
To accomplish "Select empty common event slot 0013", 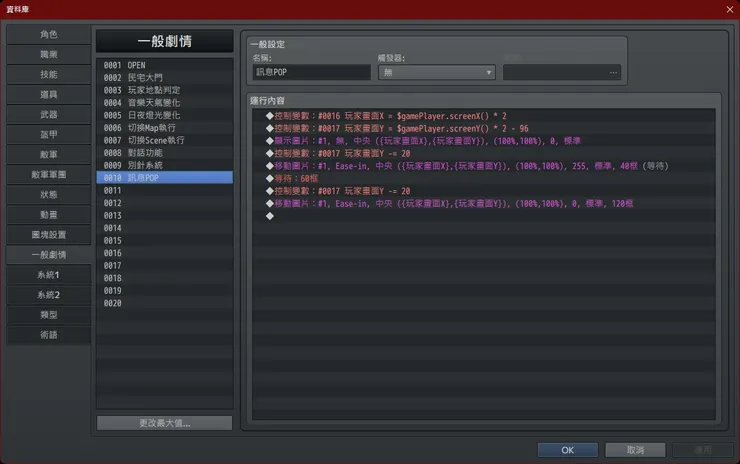I will click(164, 215).
